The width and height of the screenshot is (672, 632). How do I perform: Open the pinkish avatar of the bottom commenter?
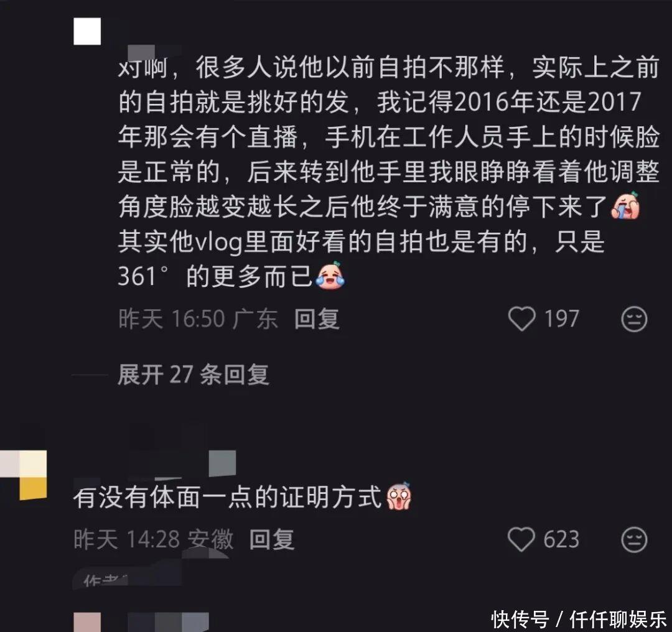coord(88,622)
